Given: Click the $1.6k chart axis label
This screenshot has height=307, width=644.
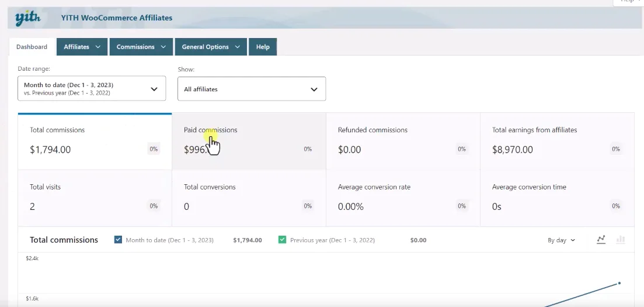Looking at the screenshot, I should pos(32,298).
